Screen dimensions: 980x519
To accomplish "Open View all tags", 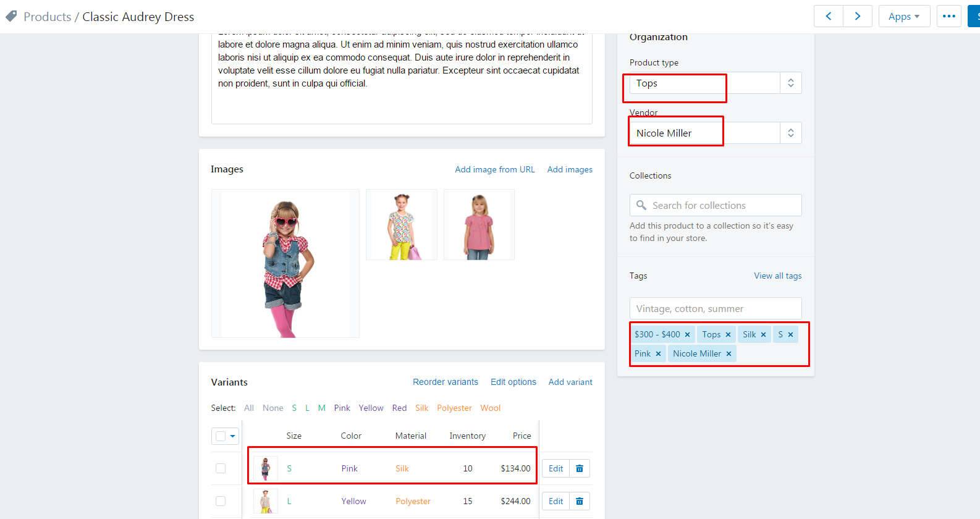I will 778,276.
